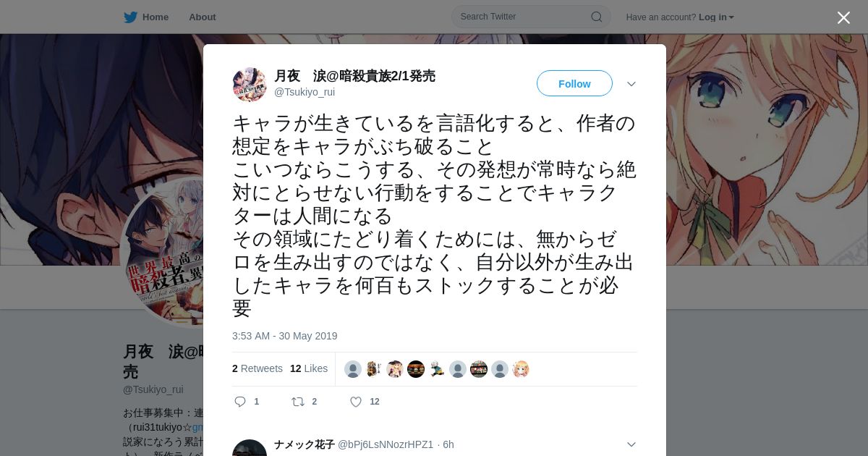This screenshot has height=456, width=868.
Task: Click the Twitter bird Home icon
Action: (130, 17)
